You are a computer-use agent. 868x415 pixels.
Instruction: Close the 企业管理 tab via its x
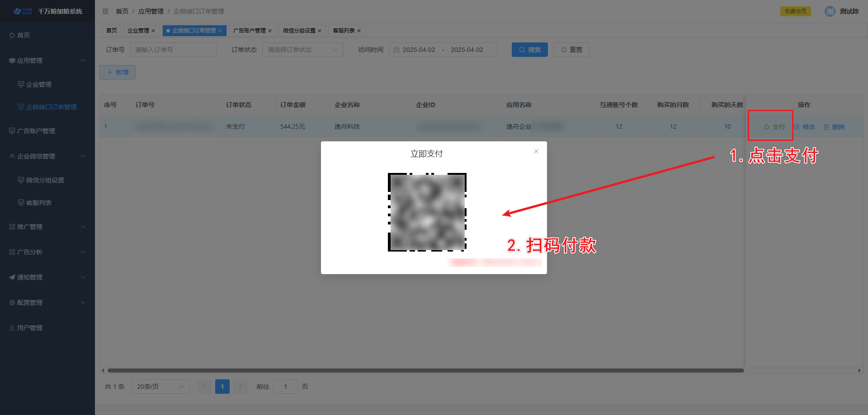[x=153, y=31]
